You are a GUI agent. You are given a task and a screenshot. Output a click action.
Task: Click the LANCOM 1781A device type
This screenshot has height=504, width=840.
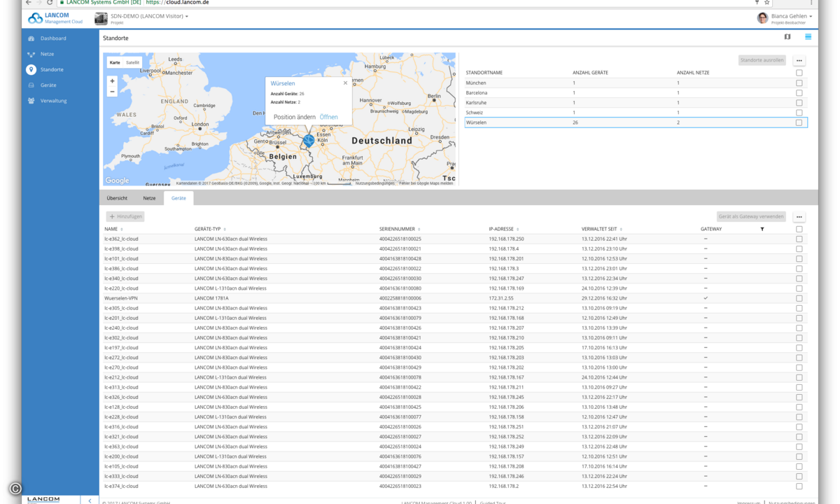211,298
